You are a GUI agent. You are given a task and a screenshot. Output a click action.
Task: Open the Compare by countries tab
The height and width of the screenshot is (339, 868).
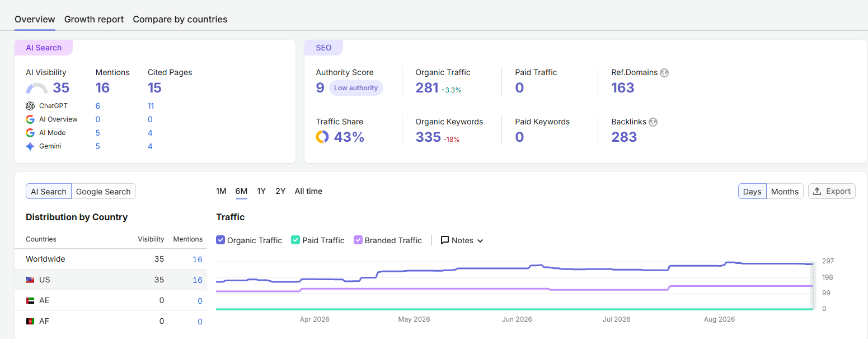tap(180, 19)
